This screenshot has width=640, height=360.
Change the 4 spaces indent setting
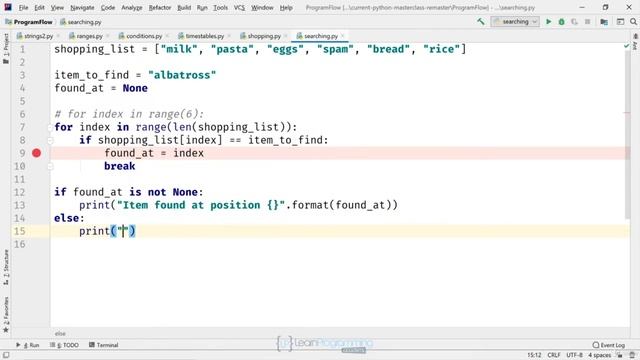(599, 355)
